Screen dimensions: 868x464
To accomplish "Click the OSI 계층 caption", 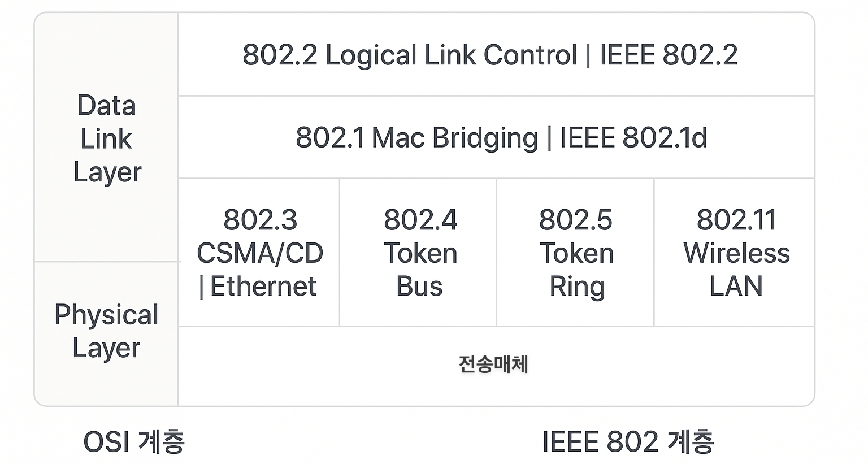I will pos(134,441).
